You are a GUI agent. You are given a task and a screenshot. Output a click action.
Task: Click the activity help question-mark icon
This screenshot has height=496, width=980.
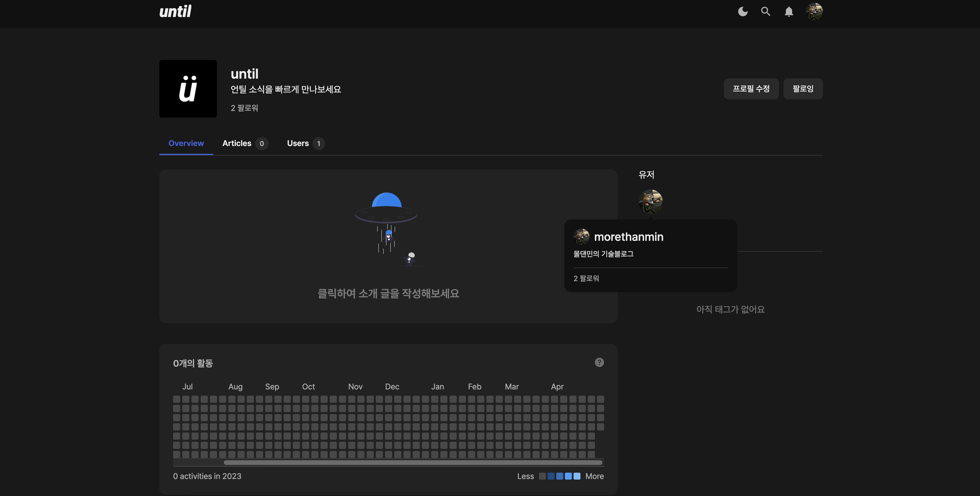[x=599, y=362]
